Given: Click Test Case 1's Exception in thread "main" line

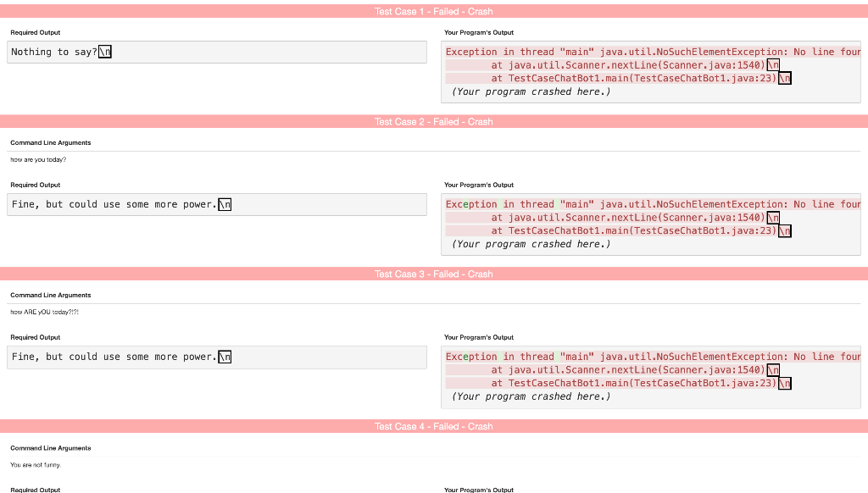Looking at the screenshot, I should click(654, 52).
